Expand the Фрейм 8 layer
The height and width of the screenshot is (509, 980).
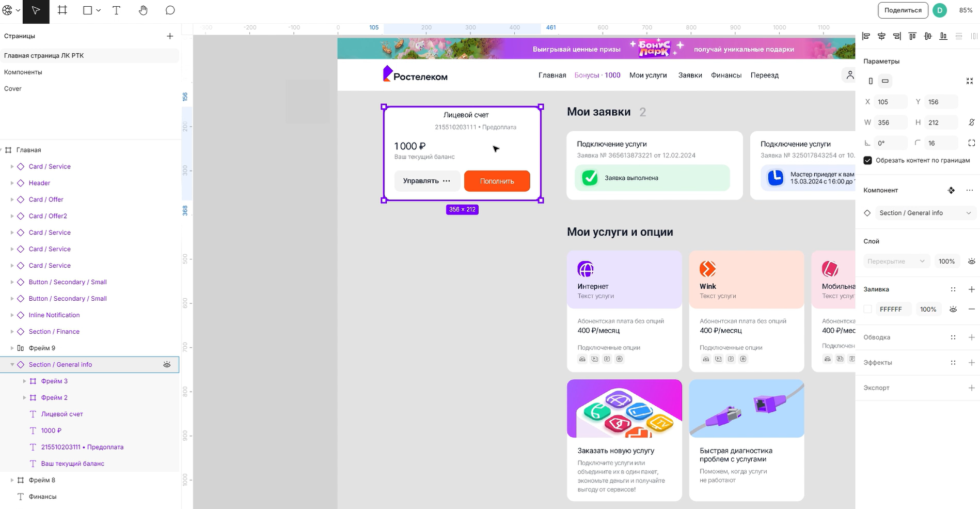[x=12, y=480]
